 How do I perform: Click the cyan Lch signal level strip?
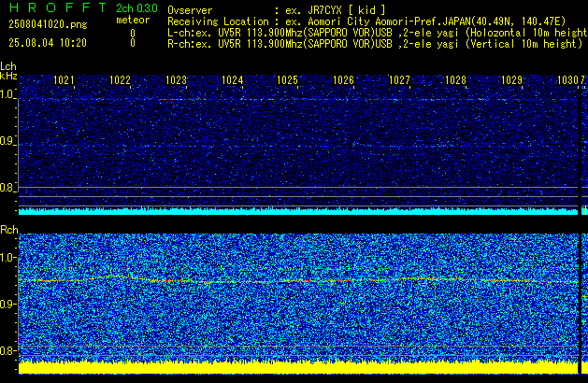(298, 211)
